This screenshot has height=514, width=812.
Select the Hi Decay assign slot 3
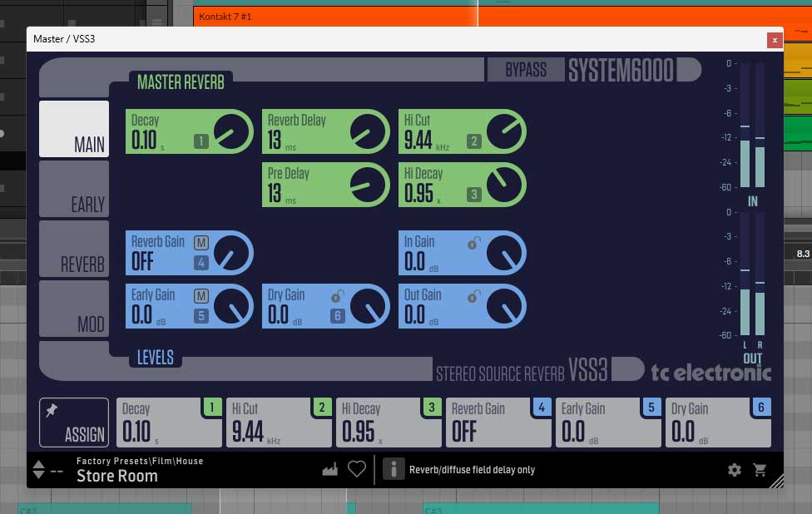[x=389, y=423]
